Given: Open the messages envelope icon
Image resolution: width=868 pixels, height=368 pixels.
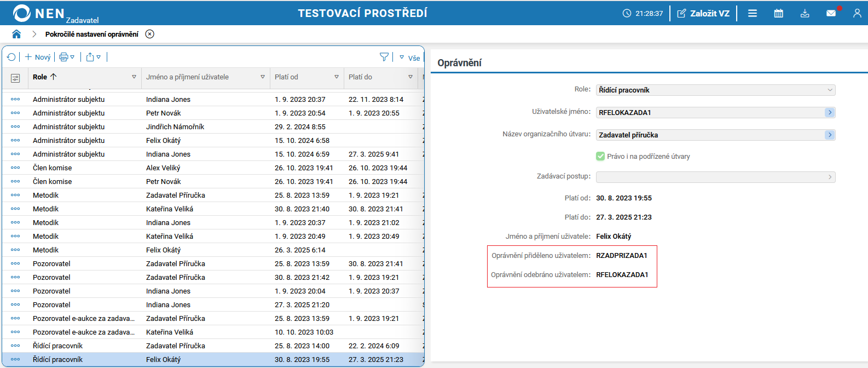Looking at the screenshot, I should [x=831, y=13].
